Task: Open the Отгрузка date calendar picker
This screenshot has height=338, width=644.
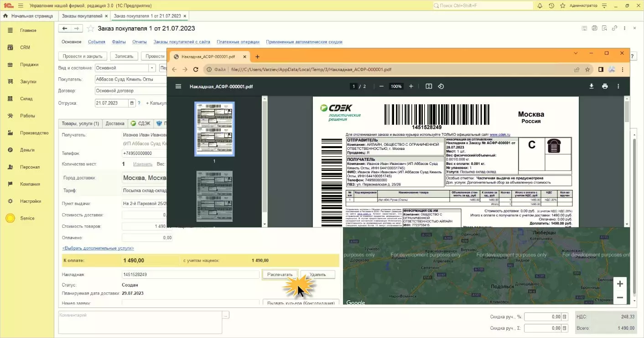Action: pyautogui.click(x=132, y=103)
